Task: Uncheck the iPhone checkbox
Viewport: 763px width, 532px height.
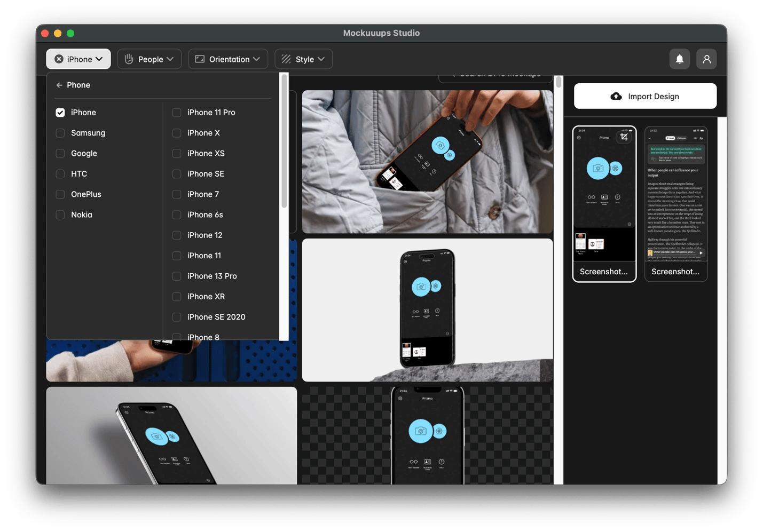Action: click(60, 113)
